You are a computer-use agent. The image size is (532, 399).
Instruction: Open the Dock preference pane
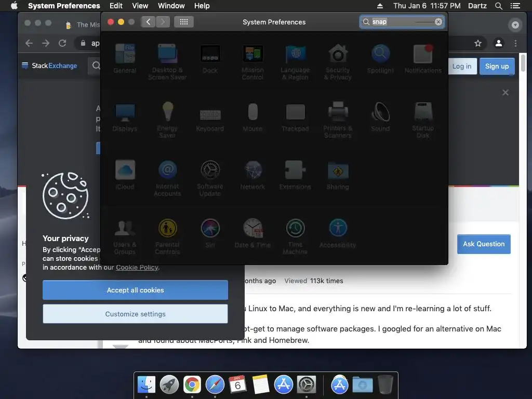[x=210, y=59]
